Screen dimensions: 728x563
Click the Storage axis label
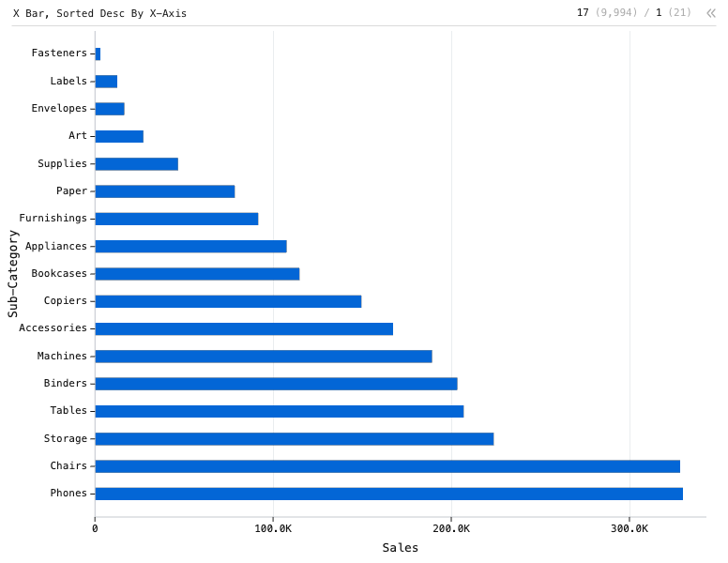click(65, 438)
